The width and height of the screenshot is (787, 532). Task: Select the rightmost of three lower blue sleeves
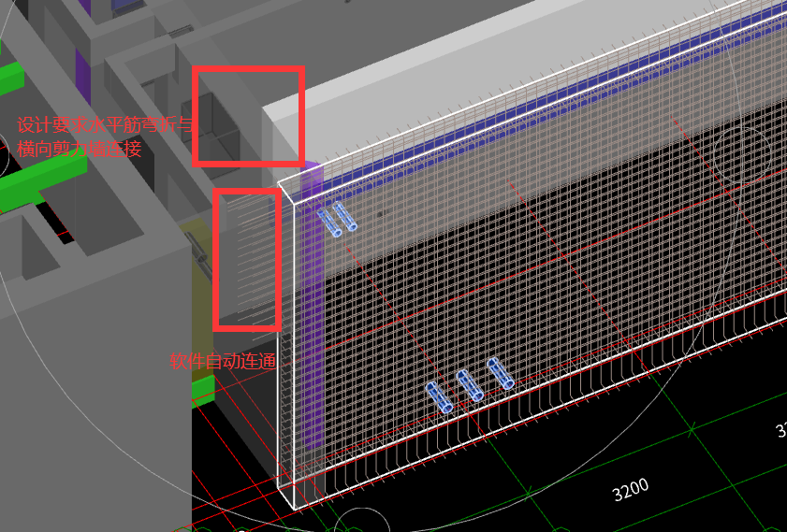coord(501,374)
